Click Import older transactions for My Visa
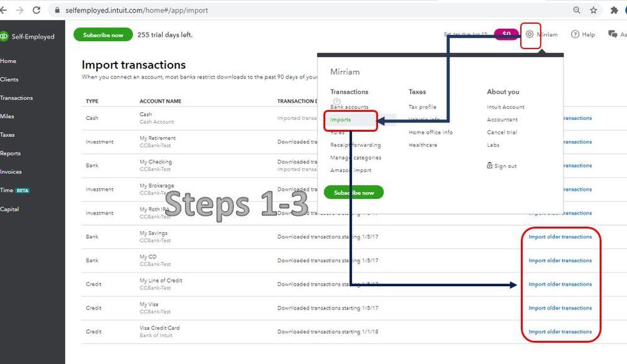Image resolution: width=627 pixels, height=364 pixels. (x=560, y=308)
